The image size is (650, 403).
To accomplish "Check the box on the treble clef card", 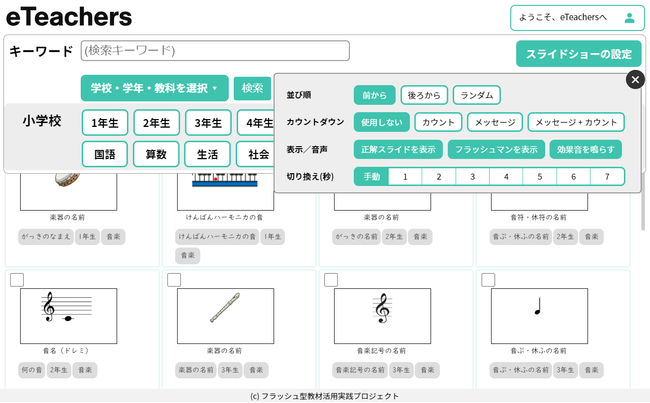I will 331,280.
